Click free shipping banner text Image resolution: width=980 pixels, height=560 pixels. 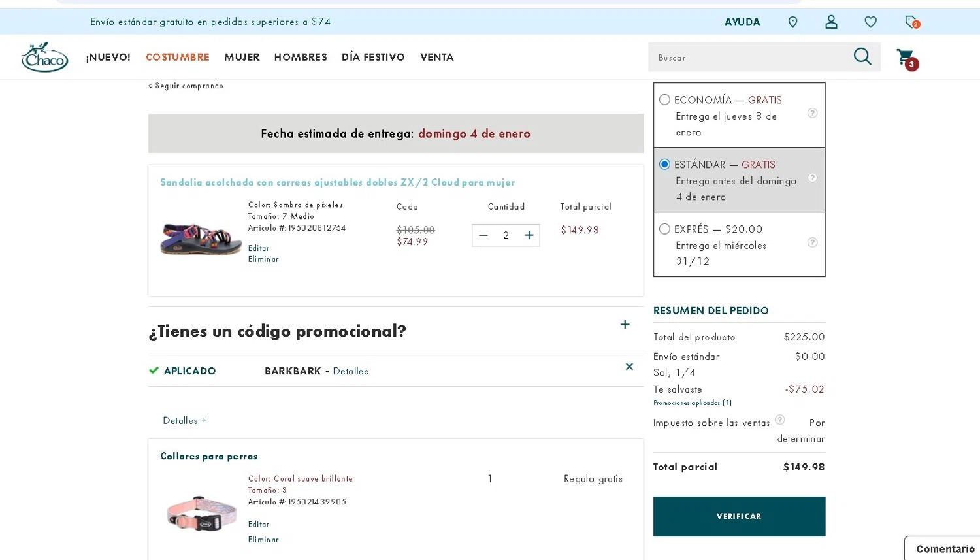click(210, 22)
